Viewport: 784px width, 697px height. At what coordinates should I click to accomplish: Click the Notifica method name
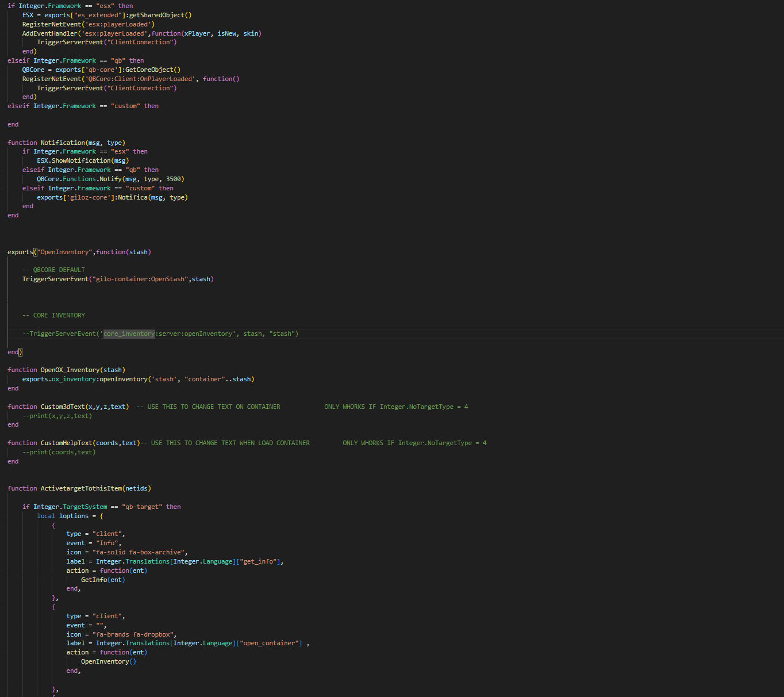point(133,197)
